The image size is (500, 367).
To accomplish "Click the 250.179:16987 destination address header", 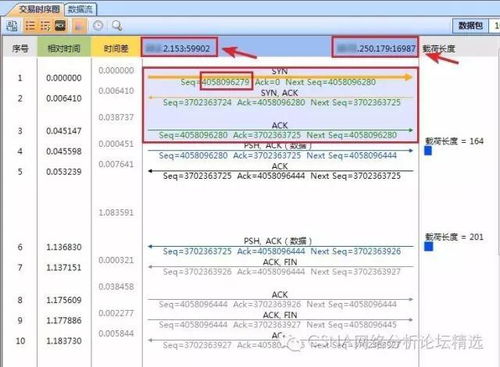I will click(x=375, y=47).
